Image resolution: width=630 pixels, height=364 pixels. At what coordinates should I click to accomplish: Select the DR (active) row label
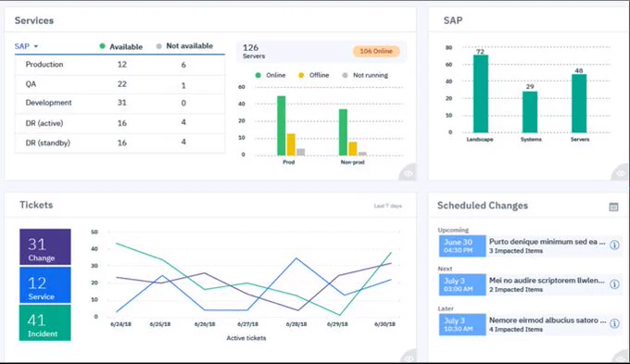point(44,123)
